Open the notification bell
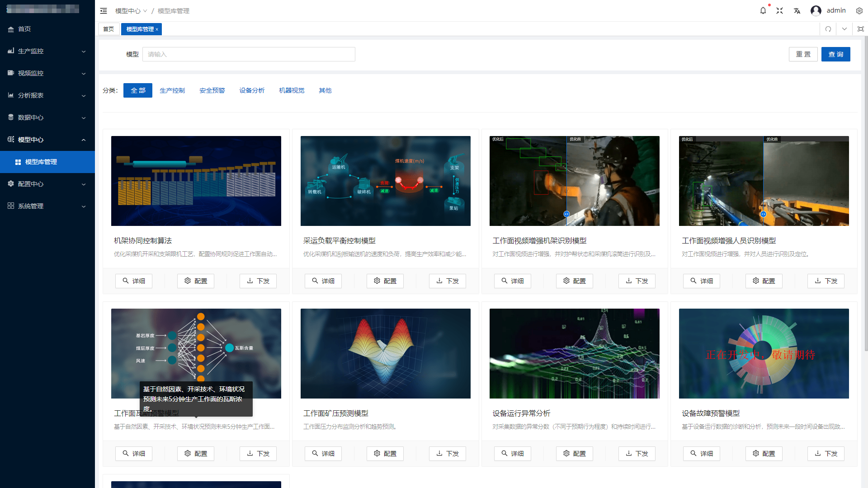This screenshot has height=488, width=868. coord(763,10)
